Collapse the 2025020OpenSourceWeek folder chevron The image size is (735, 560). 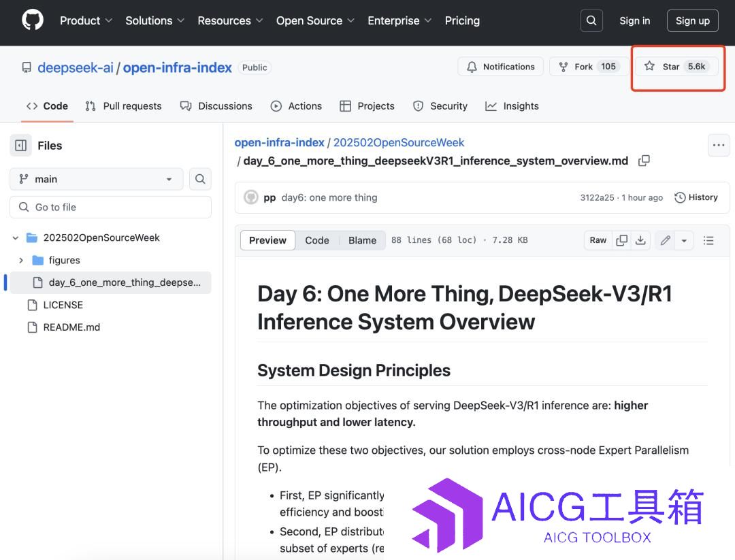(x=16, y=237)
